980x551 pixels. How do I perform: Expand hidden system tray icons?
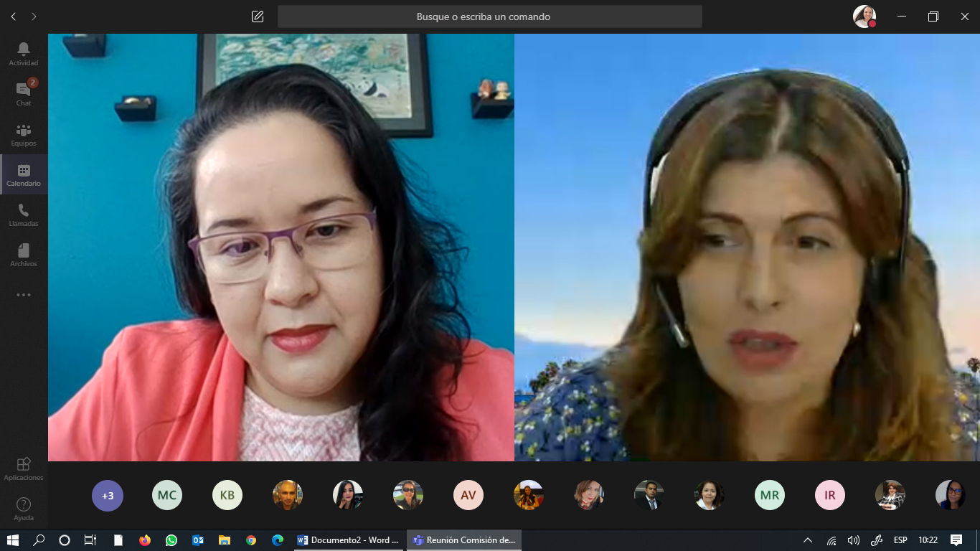pos(808,540)
